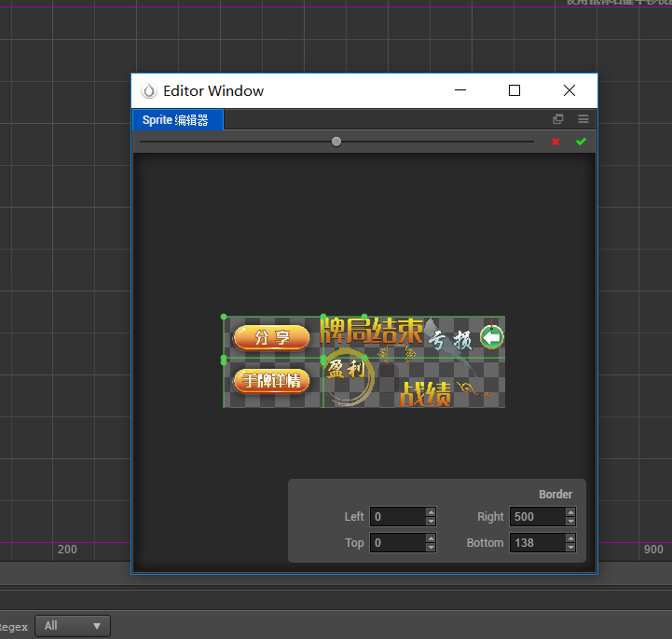Viewport: 672px width, 639px height.
Task: Decrease the Top border with down arrow
Action: pyautogui.click(x=431, y=547)
